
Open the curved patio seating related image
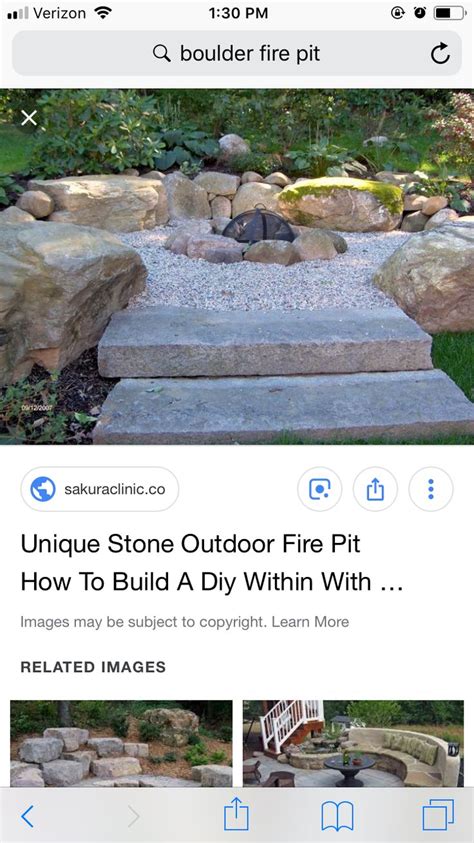click(353, 744)
